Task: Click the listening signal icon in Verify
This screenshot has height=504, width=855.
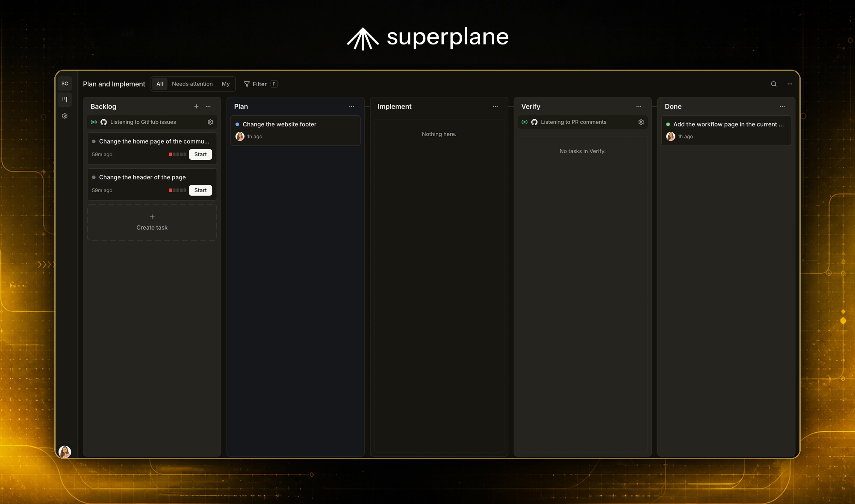Action: coord(525,122)
